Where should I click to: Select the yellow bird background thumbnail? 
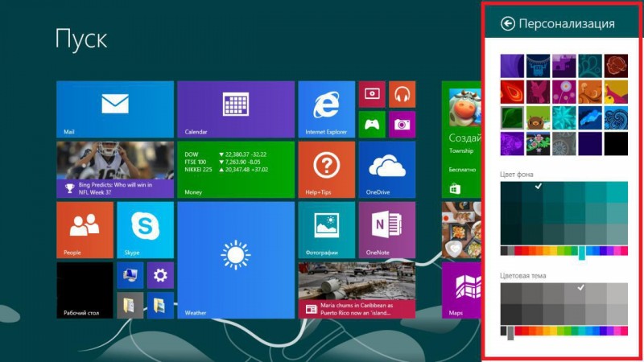coord(616,92)
